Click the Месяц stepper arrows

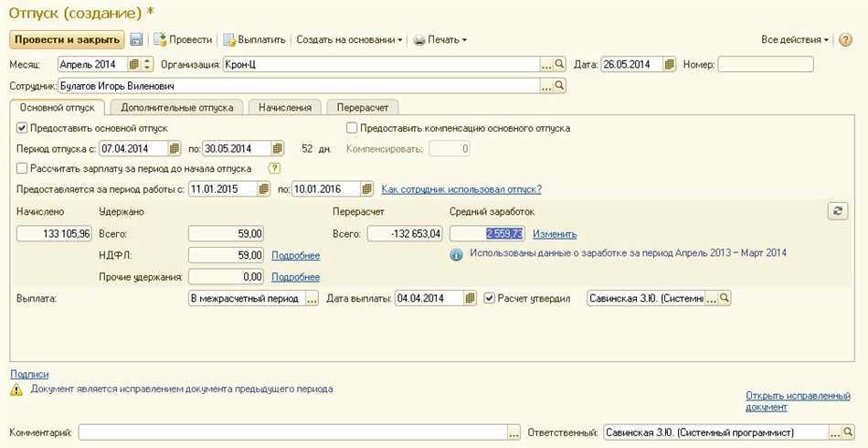(148, 65)
